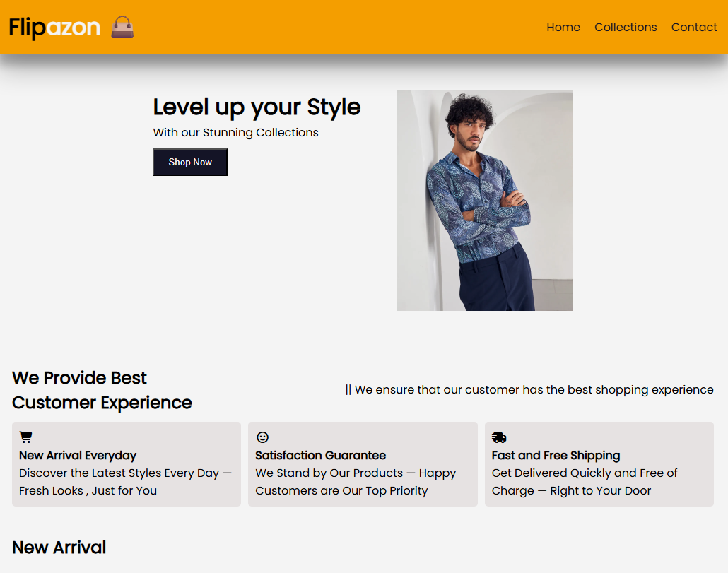
Task: Click the delivery truck icon above Fast and Free Shipping
Action: tap(499, 437)
